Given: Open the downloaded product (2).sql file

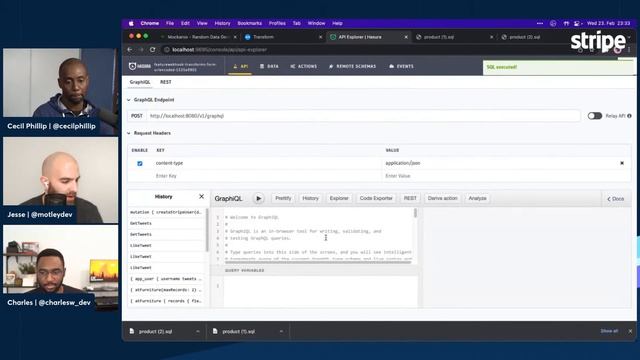Looking at the screenshot, I should [x=155, y=331].
